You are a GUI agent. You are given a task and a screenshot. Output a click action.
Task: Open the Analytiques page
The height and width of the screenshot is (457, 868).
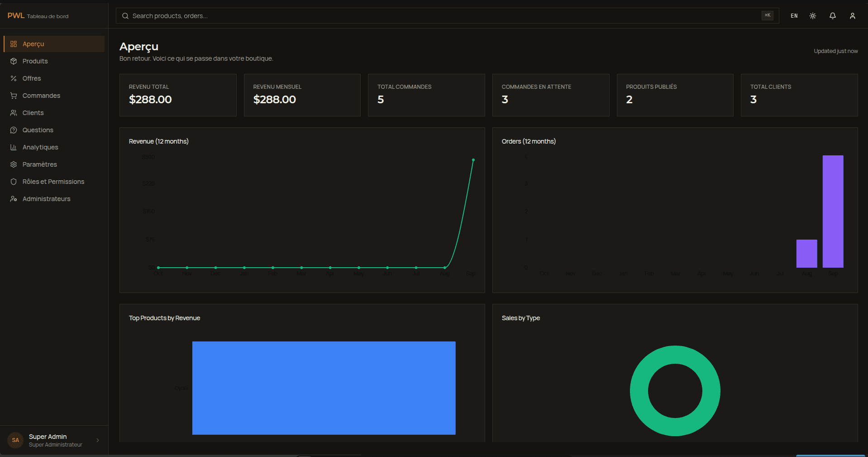54,147
